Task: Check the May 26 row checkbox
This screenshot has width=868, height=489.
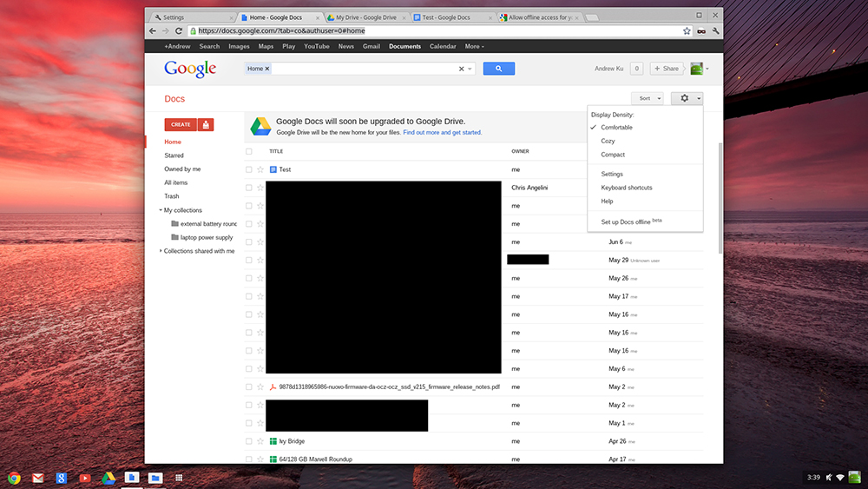Action: coord(248,279)
